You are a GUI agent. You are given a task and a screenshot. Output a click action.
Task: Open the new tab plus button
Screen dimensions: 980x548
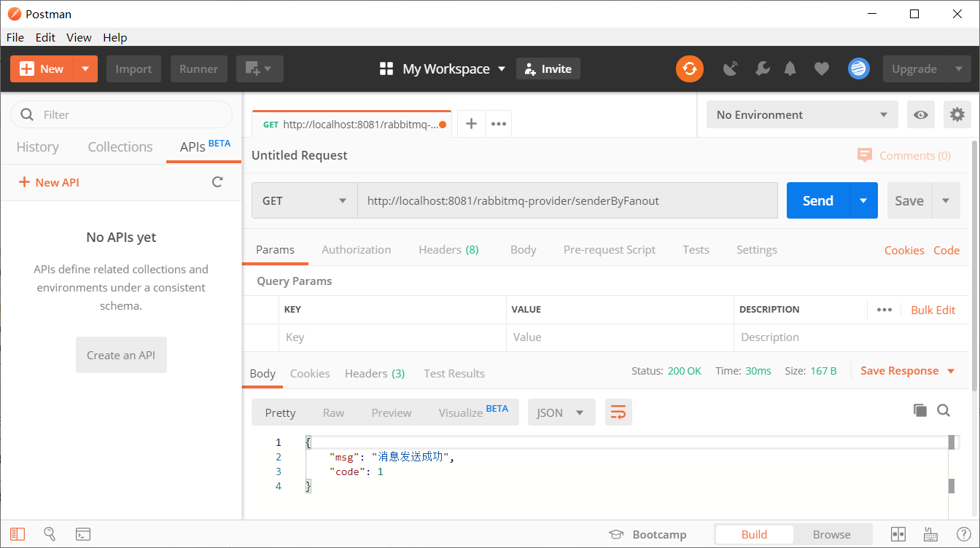click(471, 124)
